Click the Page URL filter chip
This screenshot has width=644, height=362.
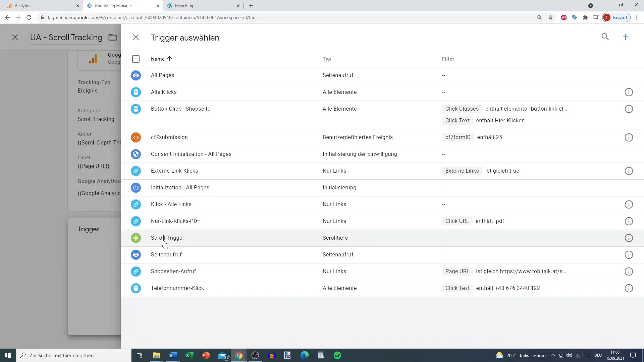click(457, 271)
